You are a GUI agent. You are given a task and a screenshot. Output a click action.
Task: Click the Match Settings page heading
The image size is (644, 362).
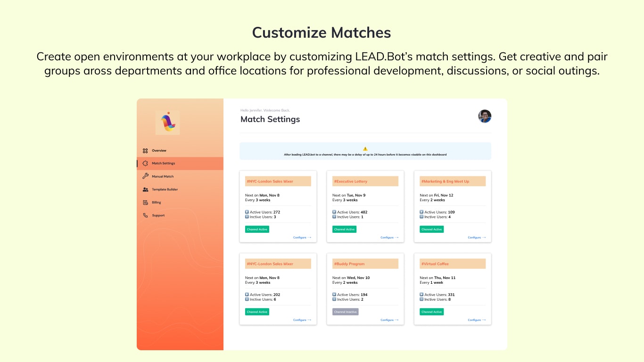pyautogui.click(x=270, y=119)
